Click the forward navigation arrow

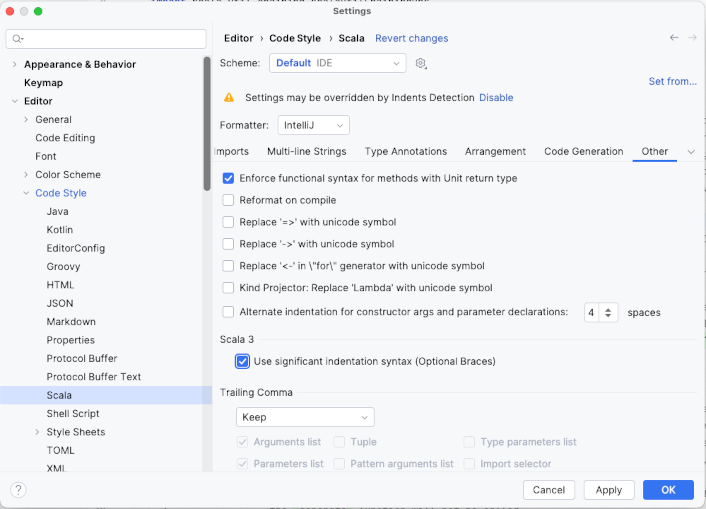pos(692,38)
